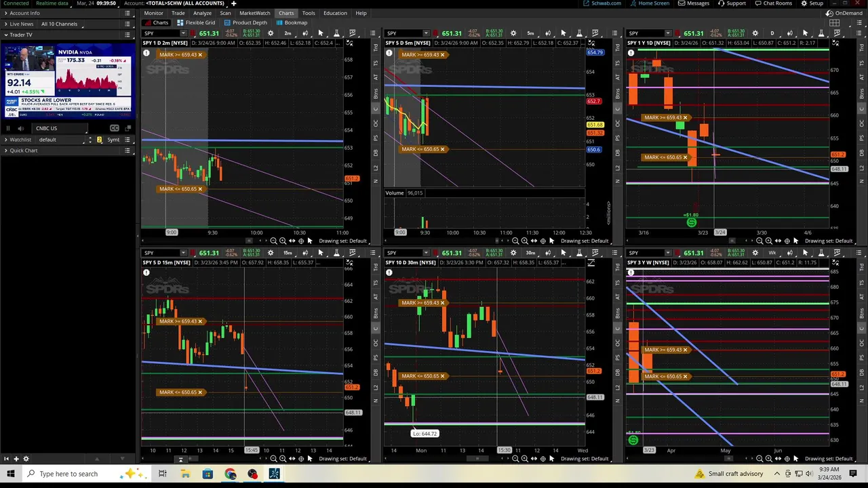Open chart style icon on 2m chart
Image resolution: width=868 pixels, height=488 pixels.
[305, 33]
